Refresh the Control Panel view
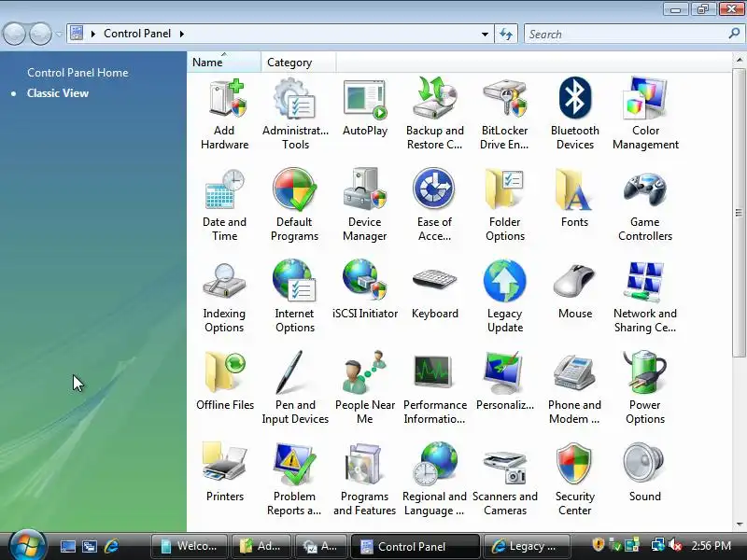This screenshot has width=747, height=560. (506, 34)
